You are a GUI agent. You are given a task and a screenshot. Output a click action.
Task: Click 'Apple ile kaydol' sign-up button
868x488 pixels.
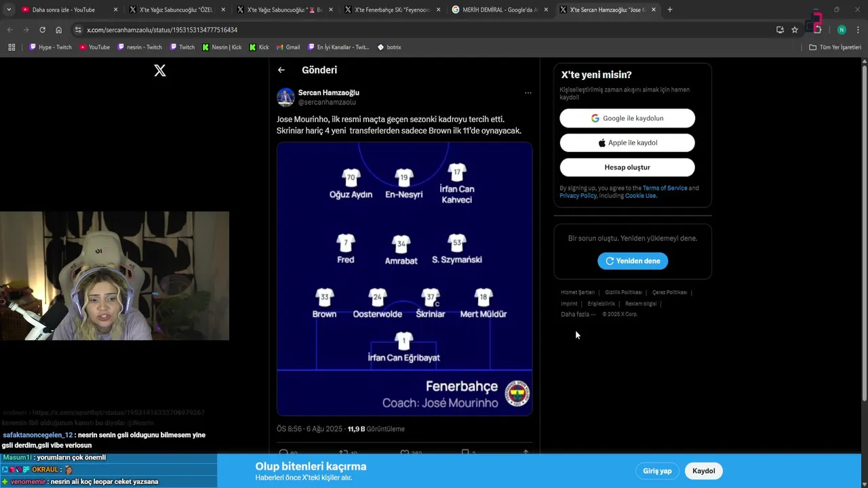627,142
